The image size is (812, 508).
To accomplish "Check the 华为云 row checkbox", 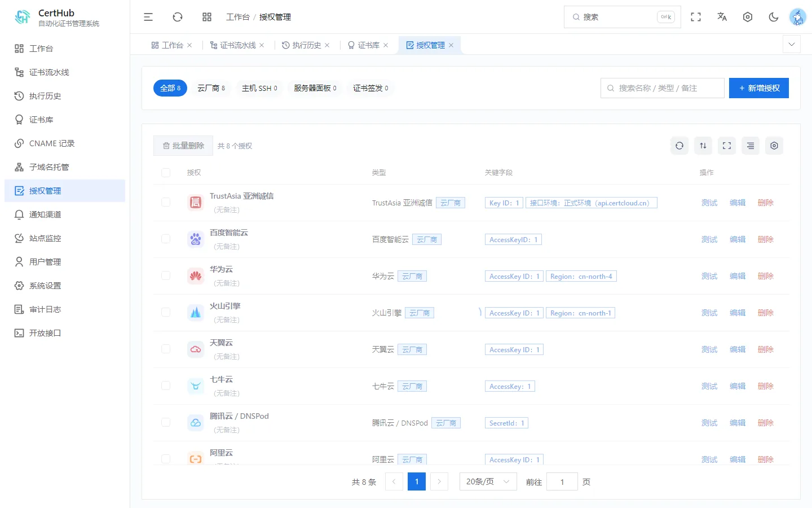I will click(166, 275).
